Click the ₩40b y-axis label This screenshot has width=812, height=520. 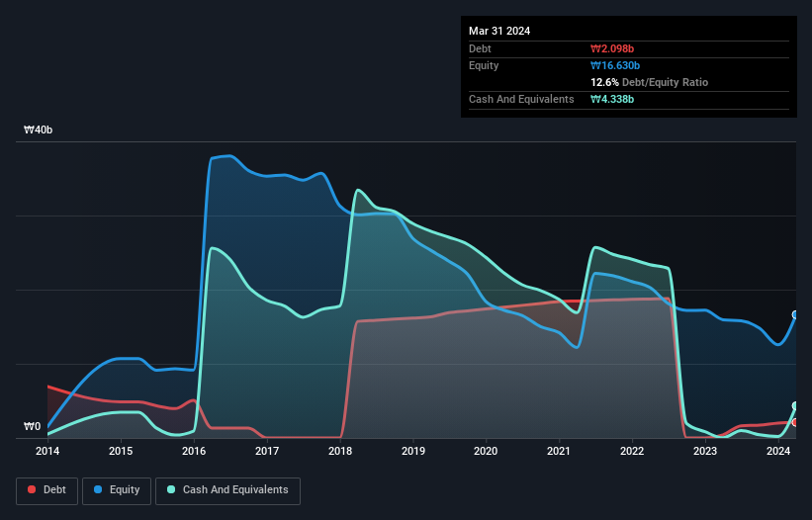pyautogui.click(x=38, y=130)
